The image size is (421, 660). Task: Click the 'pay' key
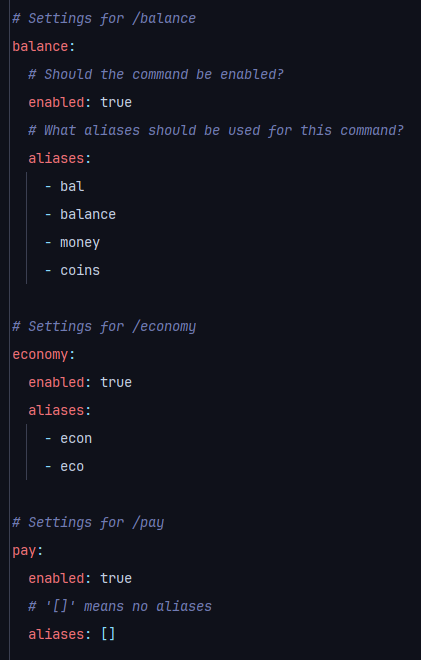click(24, 551)
